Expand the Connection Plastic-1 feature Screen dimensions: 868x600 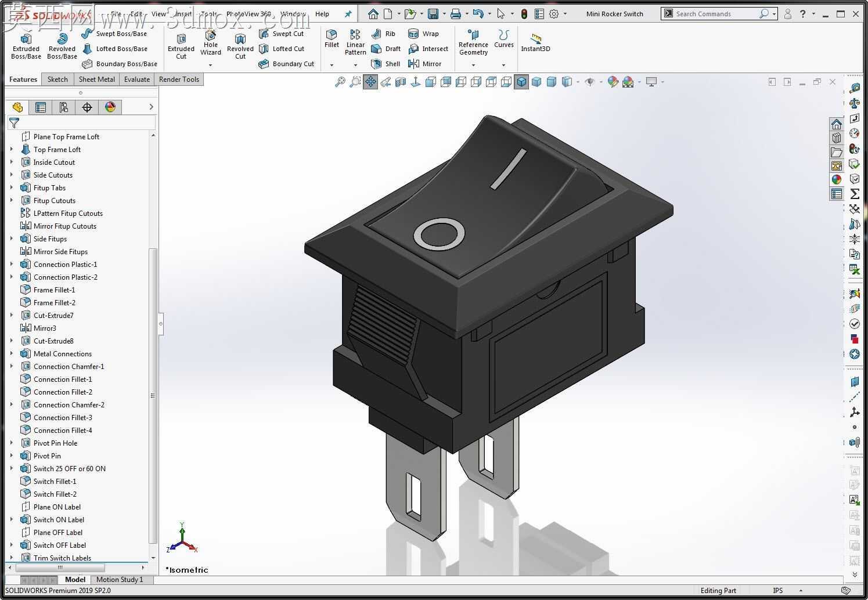(12, 264)
